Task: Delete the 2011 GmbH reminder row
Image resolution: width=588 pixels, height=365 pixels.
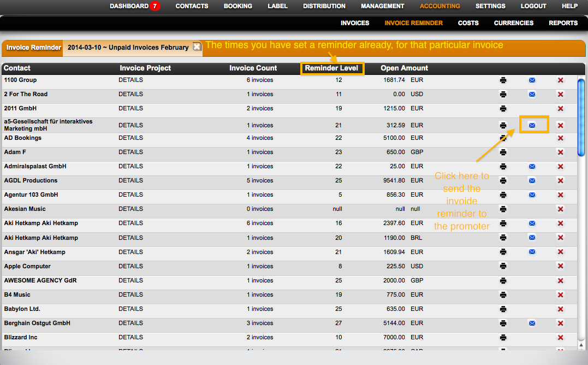Action: [560, 108]
